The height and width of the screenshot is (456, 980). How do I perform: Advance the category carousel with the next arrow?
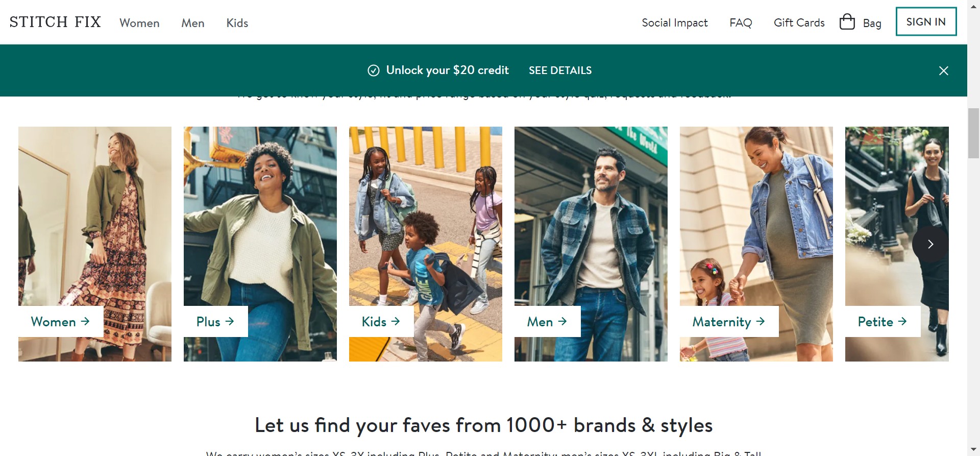point(930,245)
